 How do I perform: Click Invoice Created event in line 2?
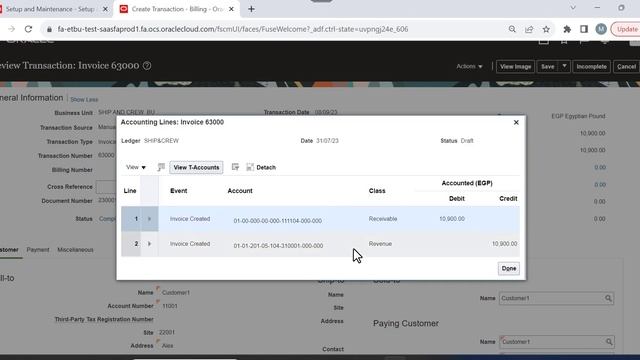pyautogui.click(x=190, y=244)
